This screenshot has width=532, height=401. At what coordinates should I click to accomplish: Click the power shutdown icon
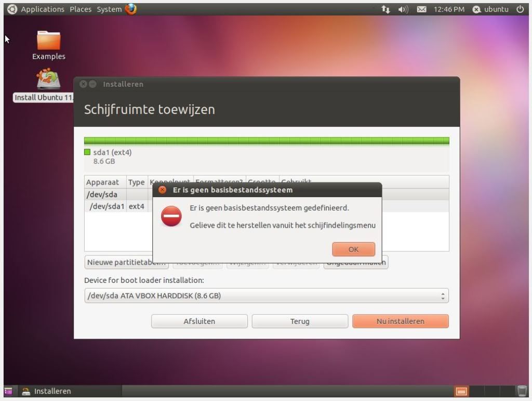click(520, 9)
